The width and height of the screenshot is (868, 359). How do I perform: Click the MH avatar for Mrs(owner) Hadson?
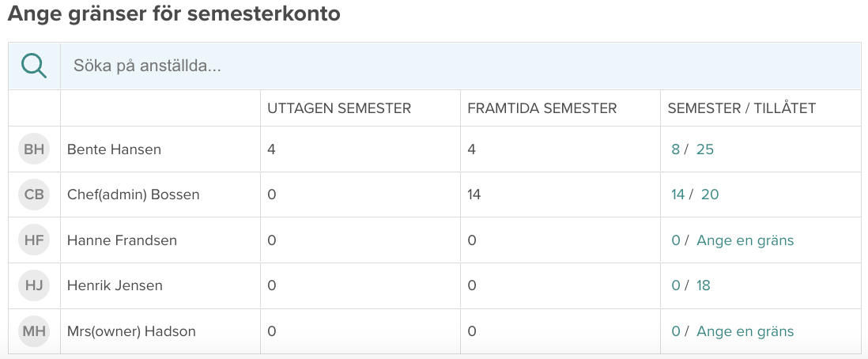(34, 331)
